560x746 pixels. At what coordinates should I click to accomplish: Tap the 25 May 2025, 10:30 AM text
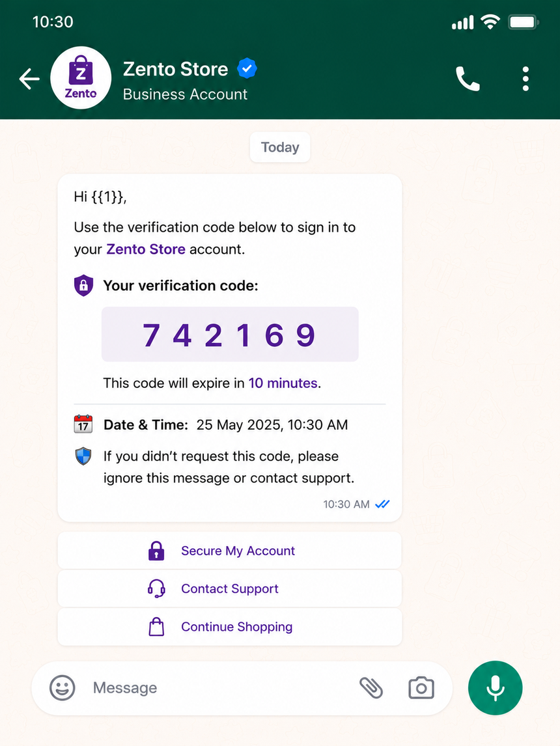272,425
